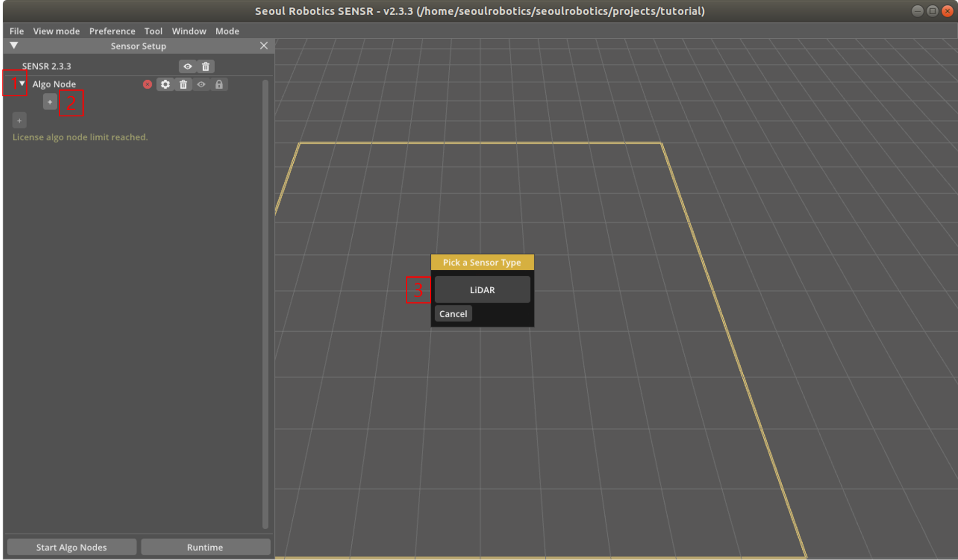
Task: Open the Window menu
Action: pos(188,31)
